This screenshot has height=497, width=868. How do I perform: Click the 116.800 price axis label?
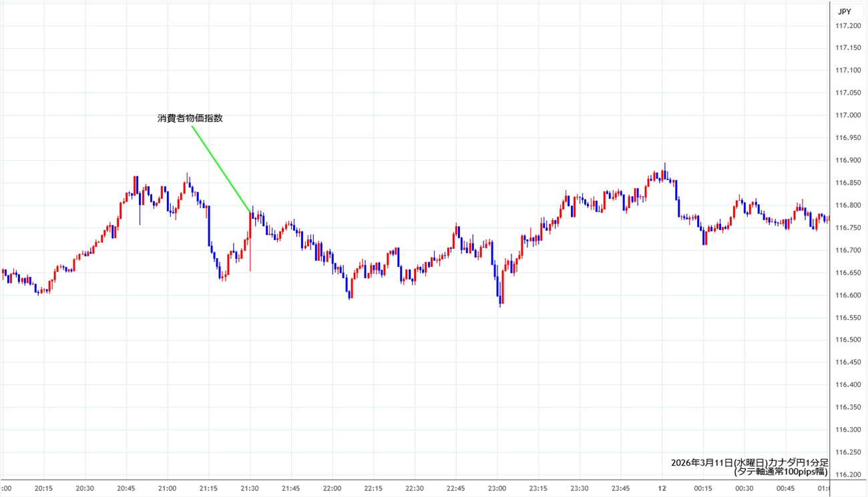pos(848,205)
